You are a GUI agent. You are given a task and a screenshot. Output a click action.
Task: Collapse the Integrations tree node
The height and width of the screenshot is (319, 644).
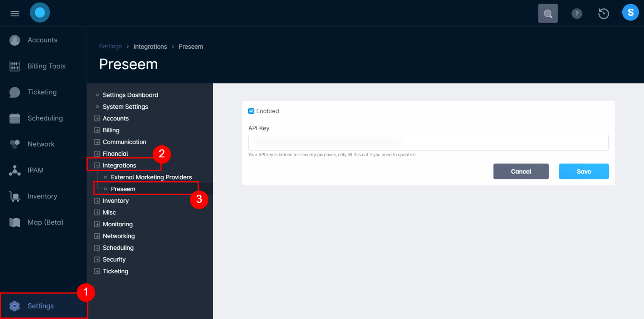click(x=97, y=166)
